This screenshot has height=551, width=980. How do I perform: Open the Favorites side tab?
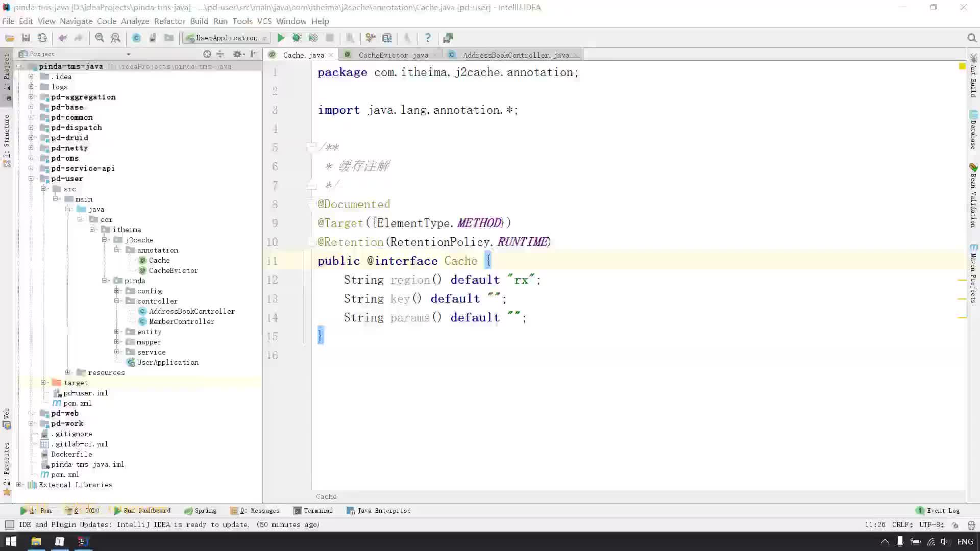[x=7, y=469]
